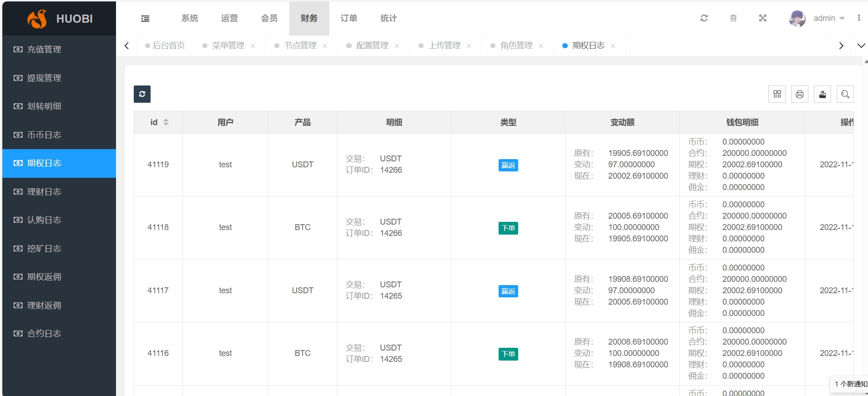Select 合约日志 in the sidebar

[44, 333]
